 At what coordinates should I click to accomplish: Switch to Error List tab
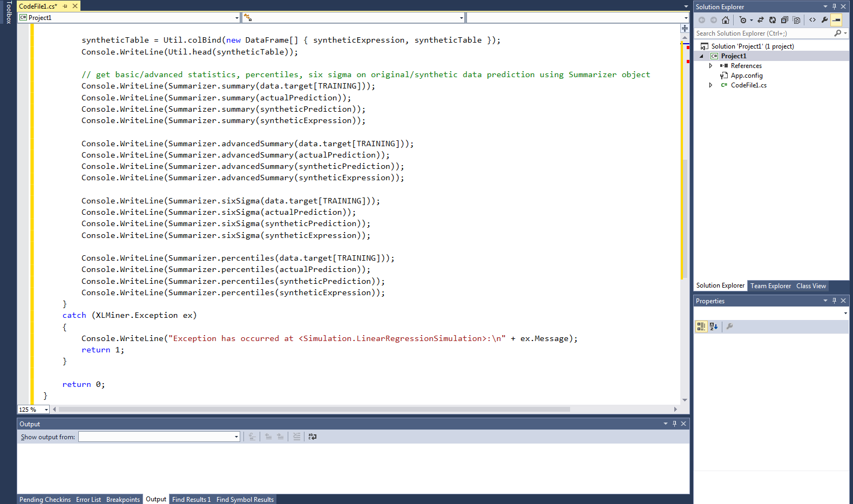(89, 500)
